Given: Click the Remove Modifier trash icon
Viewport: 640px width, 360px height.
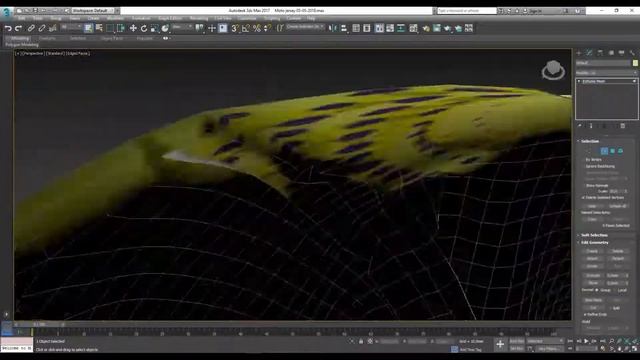Looking at the screenshot, I should [622, 126].
